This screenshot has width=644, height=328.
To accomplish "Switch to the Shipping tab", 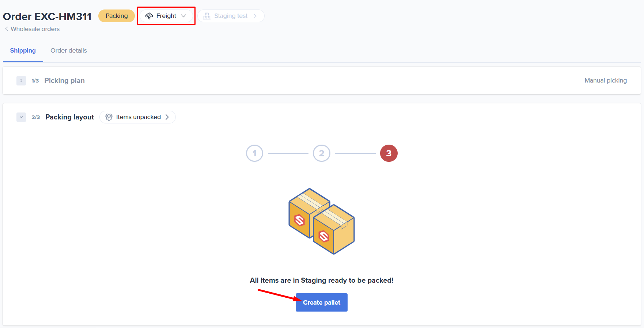I will pyautogui.click(x=23, y=51).
